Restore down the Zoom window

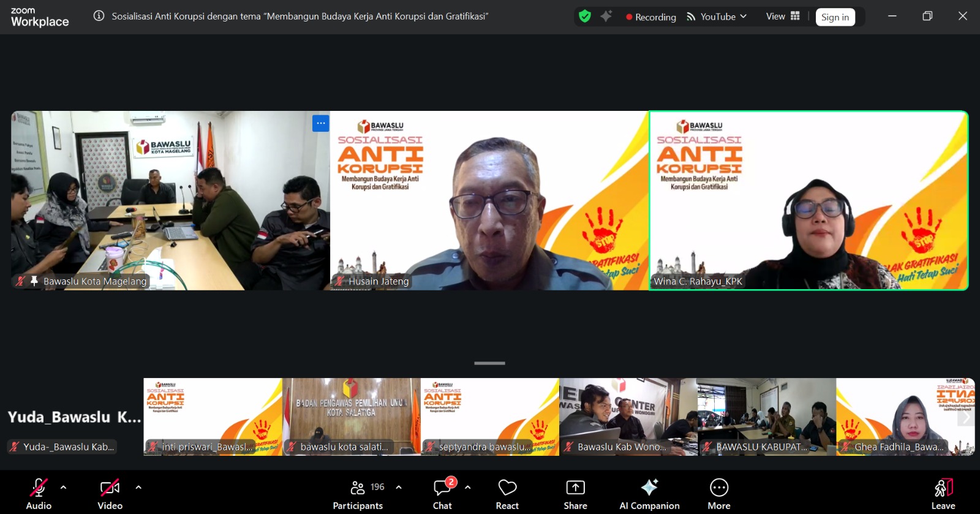(927, 17)
